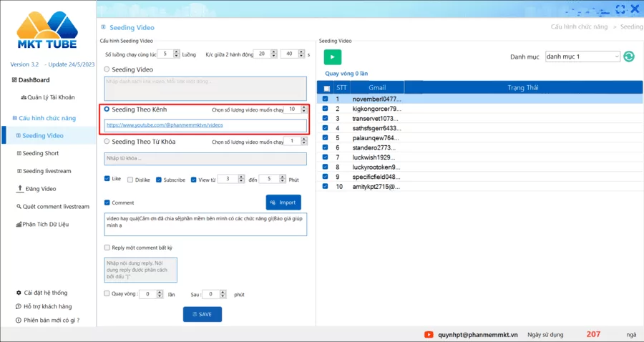Open Quản Lý Tài Khoản

click(48, 97)
